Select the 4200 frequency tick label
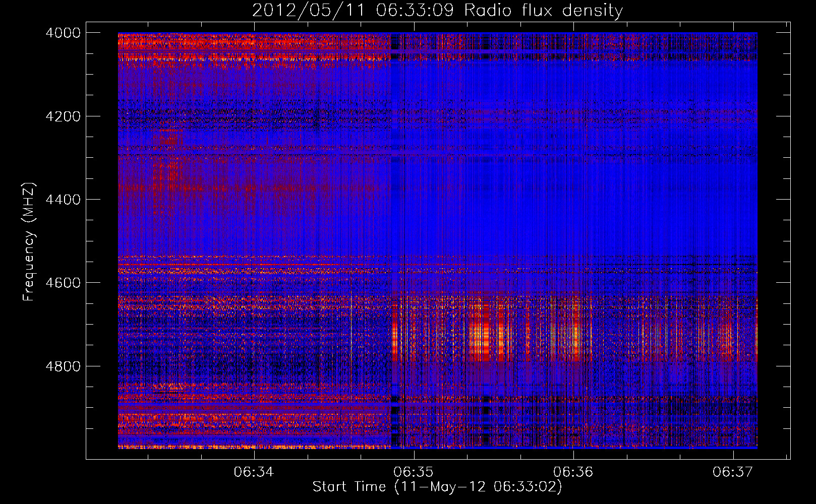Viewport: 816px width, 504px height. 63,116
